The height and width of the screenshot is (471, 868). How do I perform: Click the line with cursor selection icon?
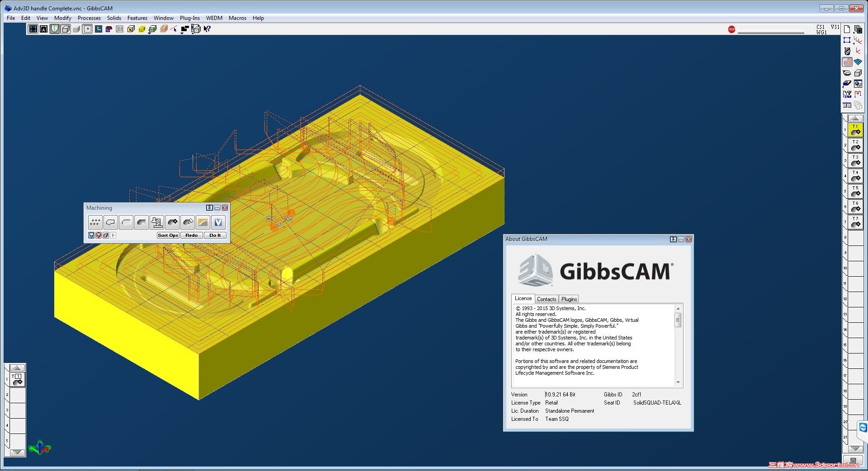pos(174,29)
